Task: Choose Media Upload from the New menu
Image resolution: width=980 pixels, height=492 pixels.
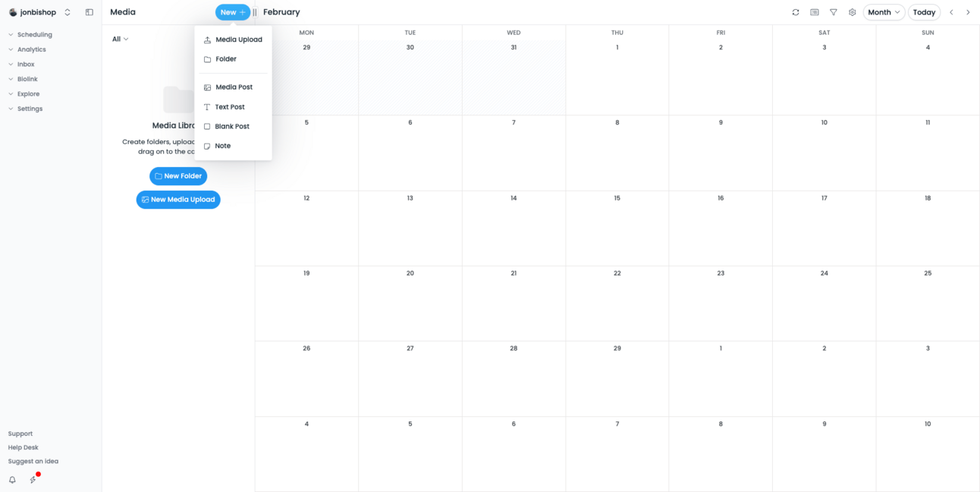Action: point(233,39)
